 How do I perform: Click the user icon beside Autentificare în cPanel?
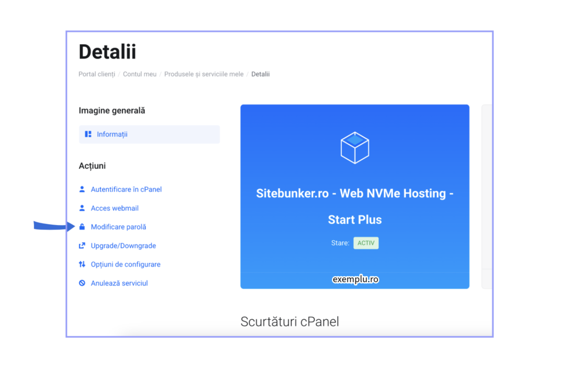pyautogui.click(x=82, y=189)
